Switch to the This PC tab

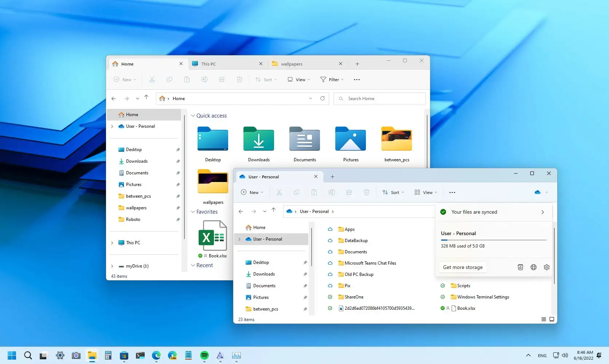208,64
